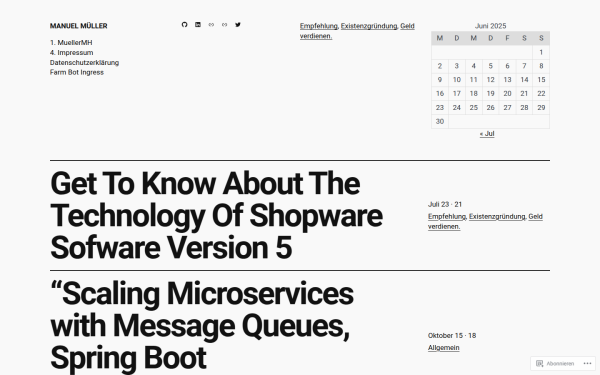This screenshot has height=375, width=600.
Task: Click the Empfehlung link in the page header
Action: click(x=319, y=26)
